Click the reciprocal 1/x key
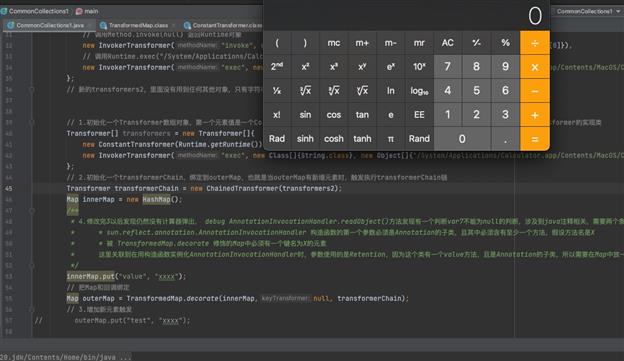Screen dimensions: 624x361 click(277, 91)
